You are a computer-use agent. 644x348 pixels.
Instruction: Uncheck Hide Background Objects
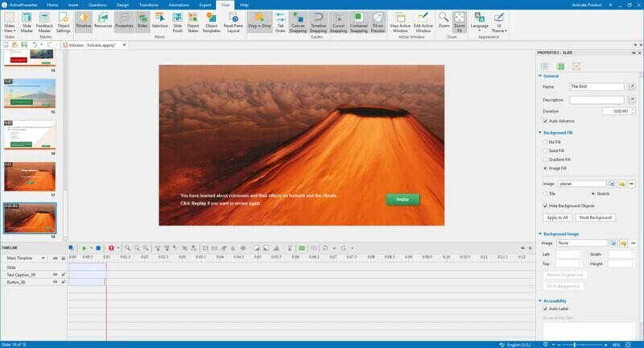546,206
